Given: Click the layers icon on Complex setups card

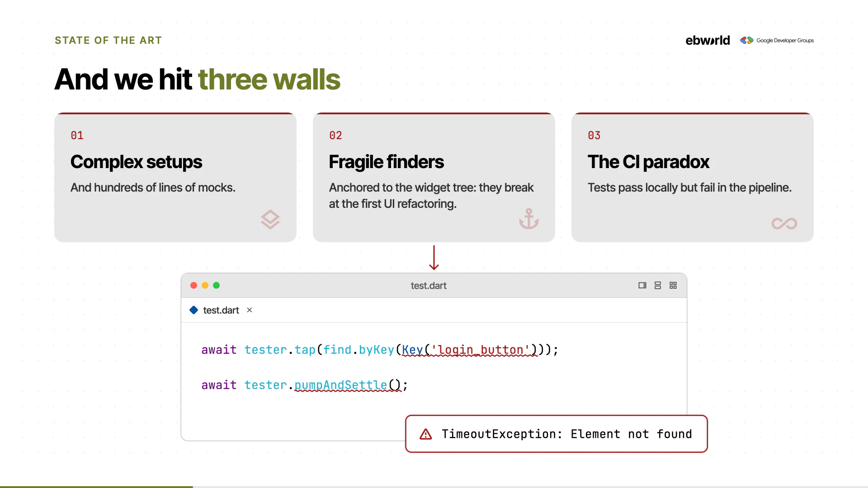Looking at the screenshot, I should 270,220.
